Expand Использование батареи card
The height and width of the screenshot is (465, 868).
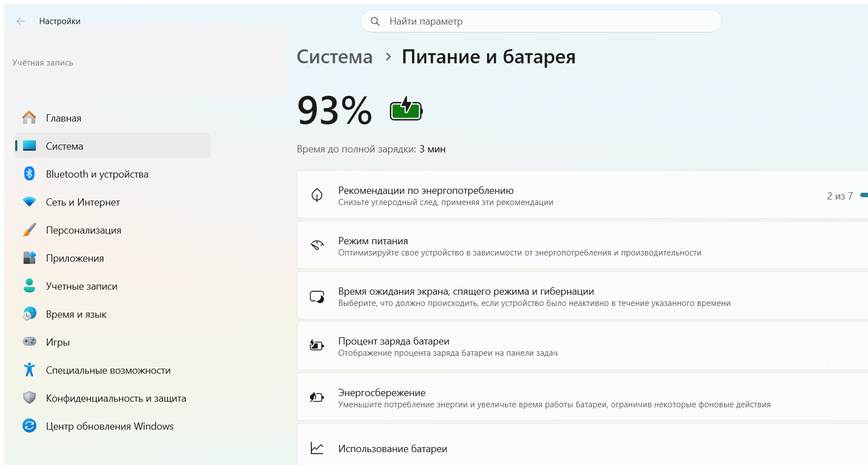[x=582, y=444]
